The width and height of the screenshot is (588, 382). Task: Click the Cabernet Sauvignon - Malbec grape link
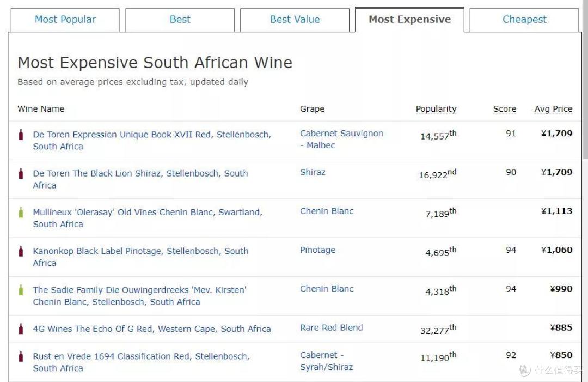[x=341, y=139]
